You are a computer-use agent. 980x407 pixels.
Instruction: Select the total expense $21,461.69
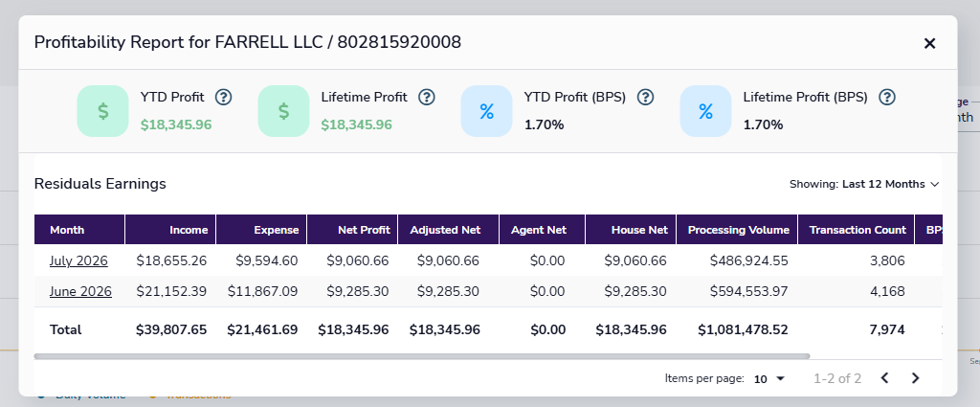point(262,329)
